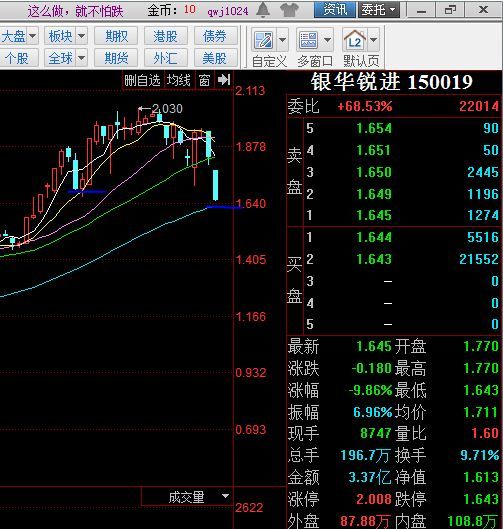
Task: Expand the 全球 dropdown arrow
Action: pyautogui.click(x=82, y=58)
